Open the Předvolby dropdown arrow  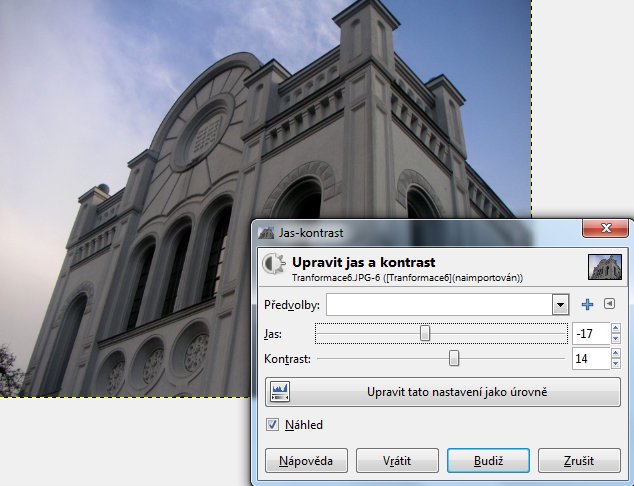coord(560,304)
